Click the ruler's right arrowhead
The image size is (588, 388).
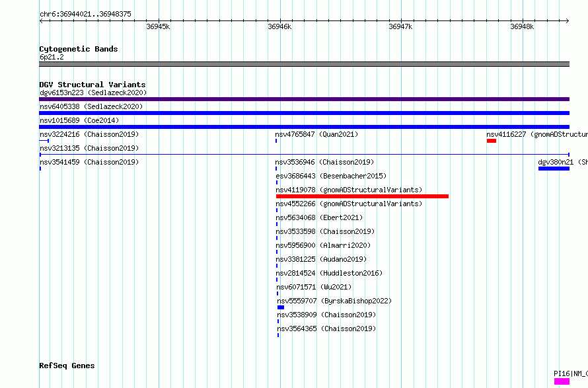568,21
